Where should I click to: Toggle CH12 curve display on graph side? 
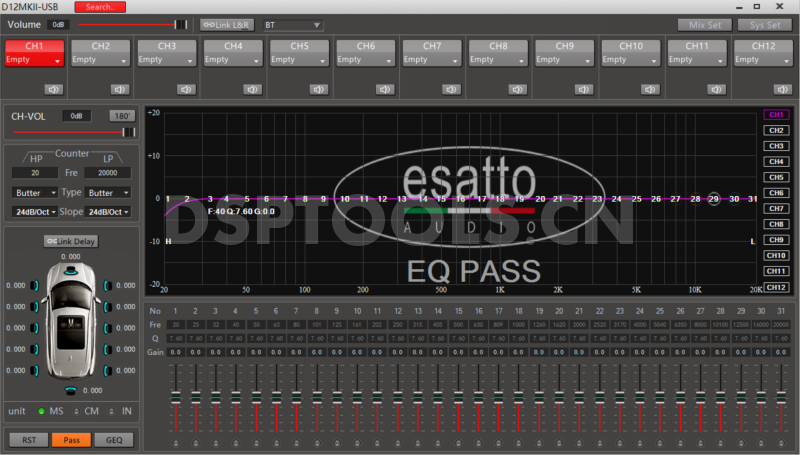[776, 287]
